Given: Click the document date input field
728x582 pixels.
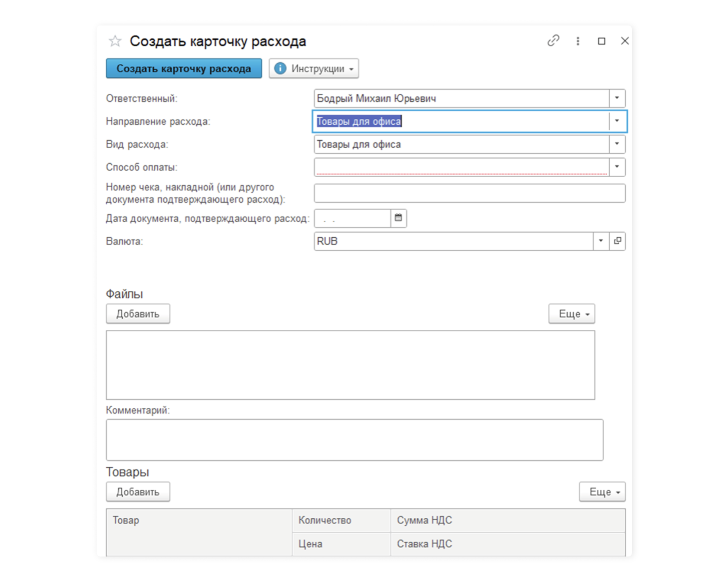Looking at the screenshot, I should tap(352, 218).
